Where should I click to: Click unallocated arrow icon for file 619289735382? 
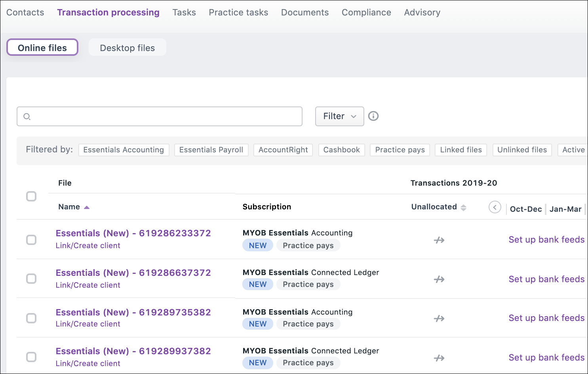[439, 319]
